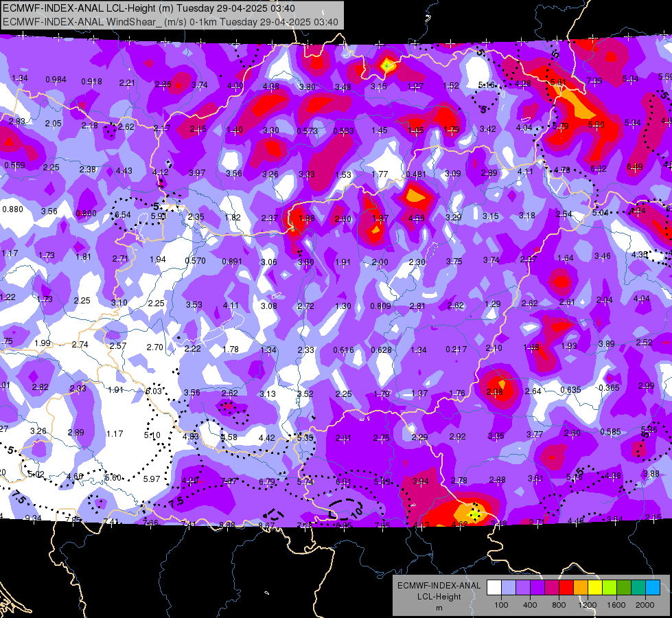The image size is (672, 618).
Task: Click the wind shear value 0.616
Action: [x=343, y=350]
